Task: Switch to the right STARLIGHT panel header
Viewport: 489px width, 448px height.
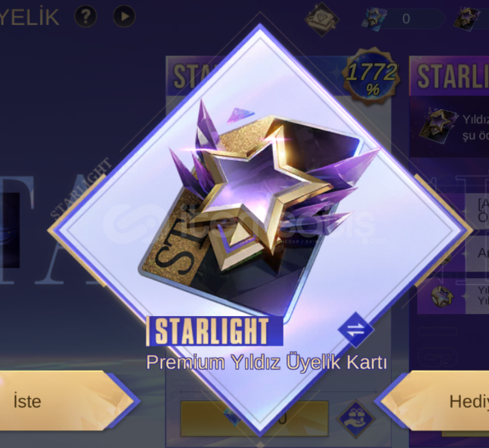Action: [x=449, y=76]
